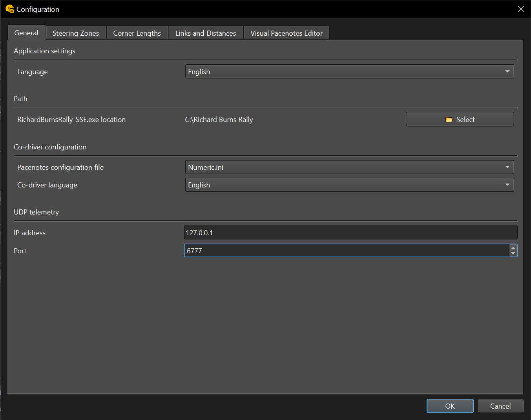
Task: Go to the Corner Lengths tab
Action: pyautogui.click(x=137, y=33)
